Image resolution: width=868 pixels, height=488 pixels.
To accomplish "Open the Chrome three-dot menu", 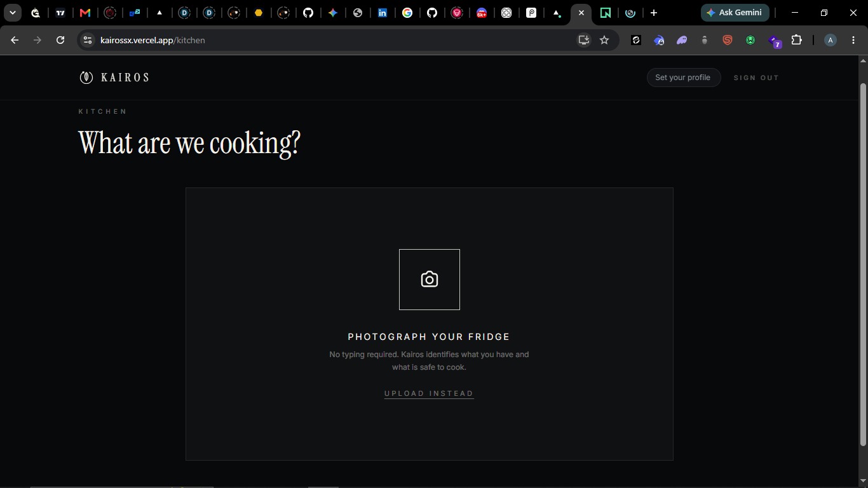I will point(853,40).
